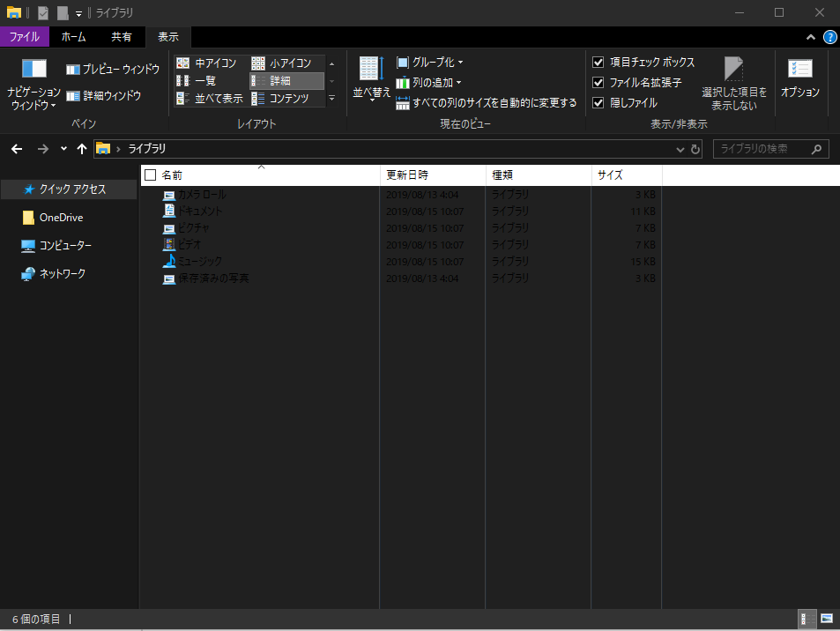
Task: Click New folder icon in title bar
Action: [63, 12]
